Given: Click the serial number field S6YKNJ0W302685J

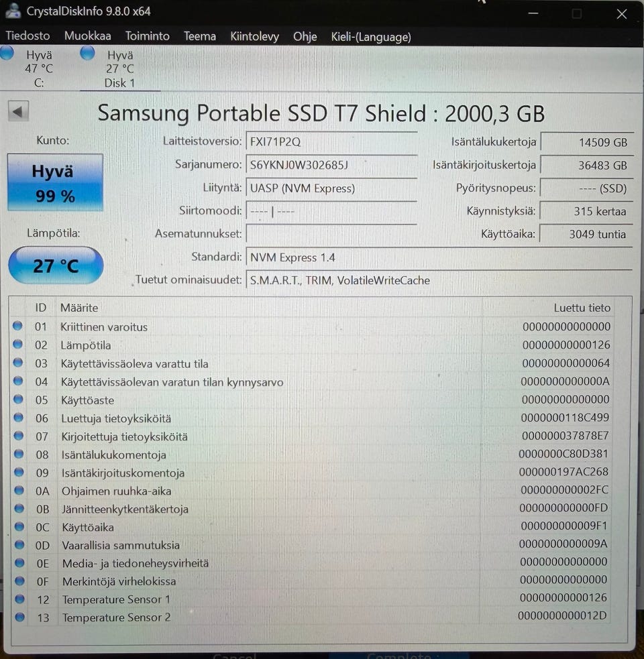Looking at the screenshot, I should pos(331,164).
